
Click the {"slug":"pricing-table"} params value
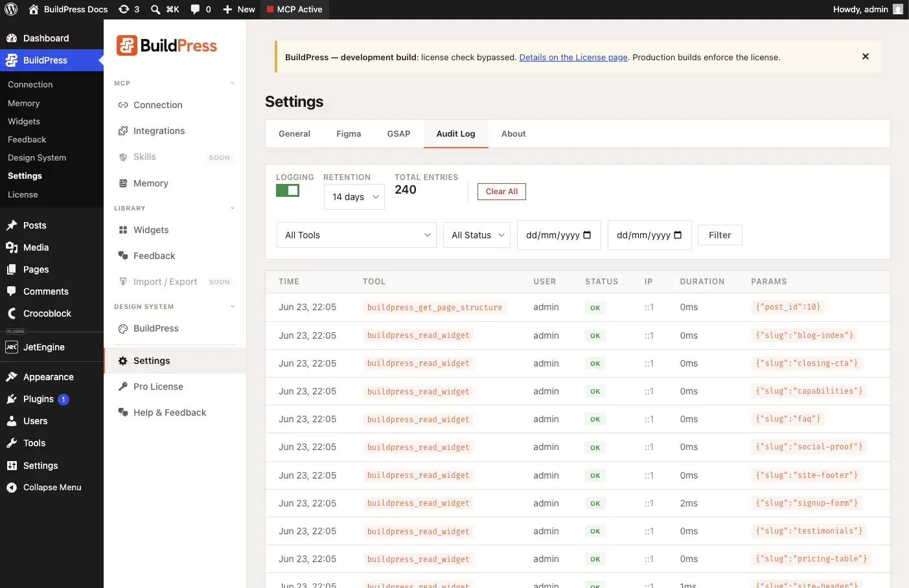pyautogui.click(x=811, y=559)
